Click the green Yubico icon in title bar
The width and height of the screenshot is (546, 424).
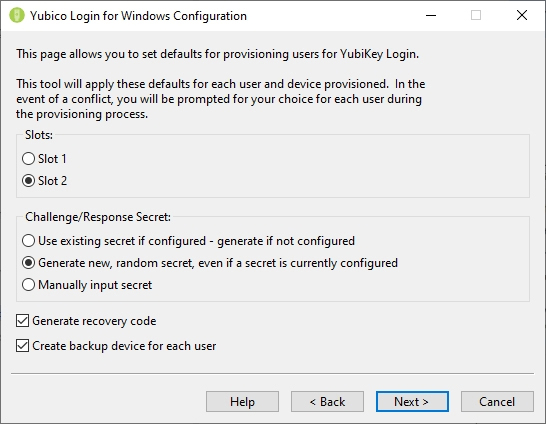16,15
